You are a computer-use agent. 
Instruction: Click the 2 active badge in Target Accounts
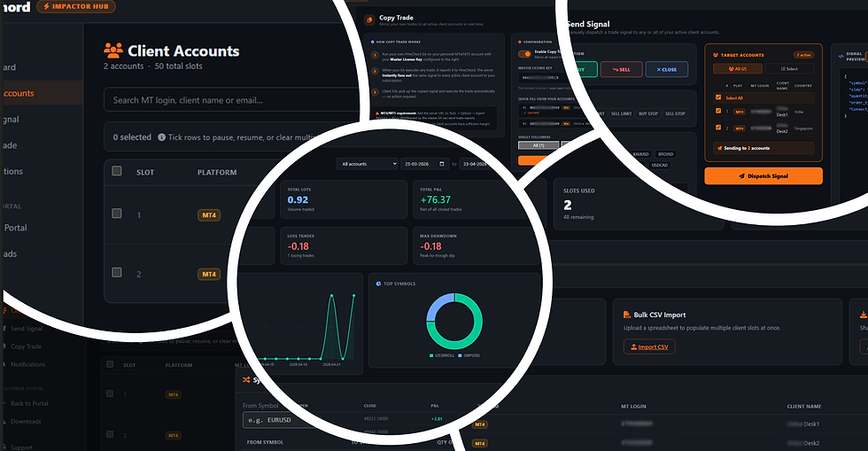[803, 55]
